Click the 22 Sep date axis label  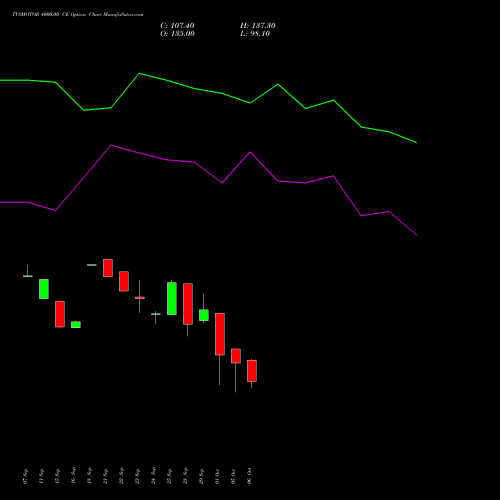[122, 476]
